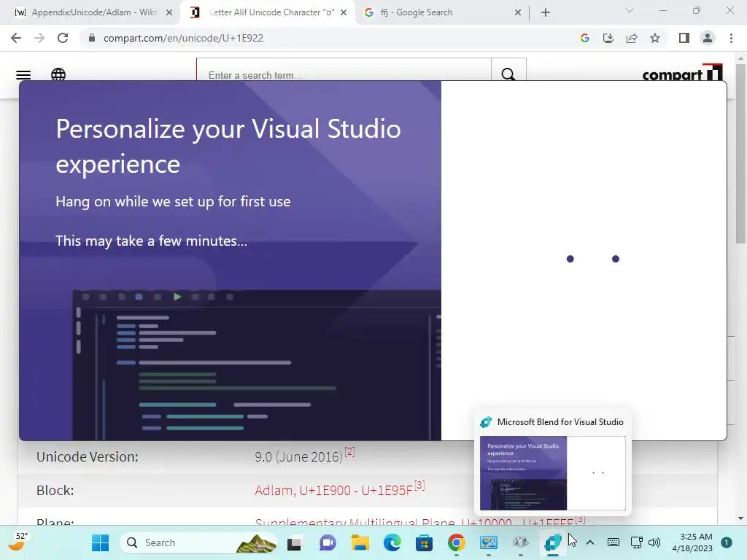The image size is (747, 560).
Task: Go back in Chrome
Action: pyautogui.click(x=16, y=38)
